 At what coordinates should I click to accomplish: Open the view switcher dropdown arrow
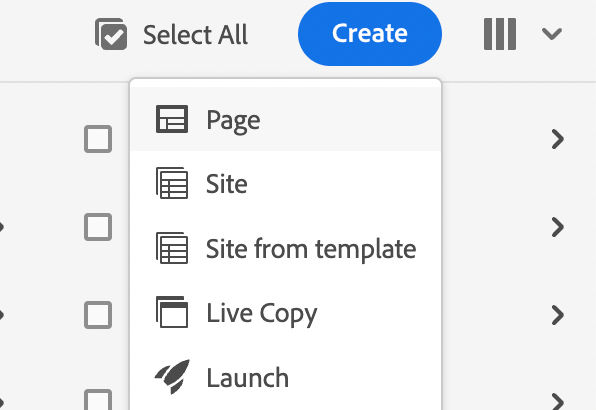[552, 34]
